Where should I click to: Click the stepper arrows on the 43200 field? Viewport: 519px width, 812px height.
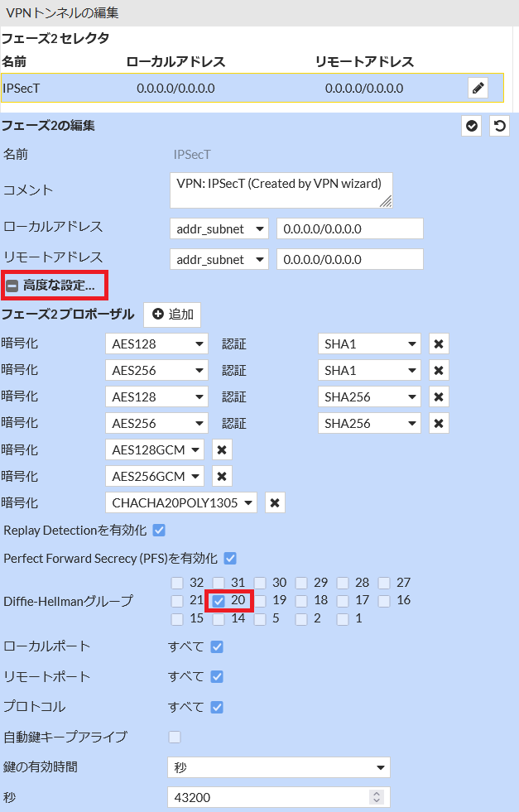click(x=377, y=797)
